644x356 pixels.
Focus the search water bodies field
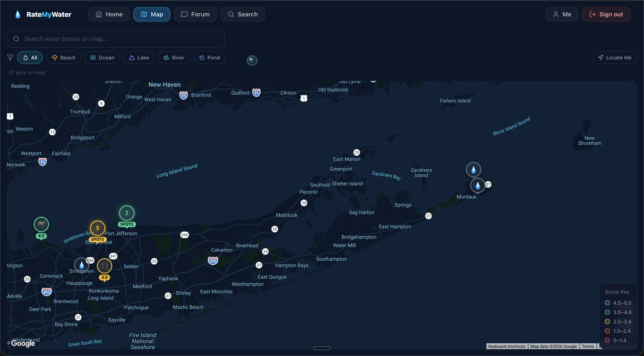[x=116, y=39]
